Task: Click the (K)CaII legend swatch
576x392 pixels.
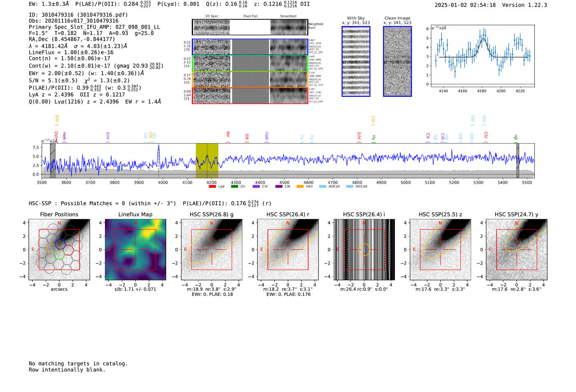Action: pos(323,186)
